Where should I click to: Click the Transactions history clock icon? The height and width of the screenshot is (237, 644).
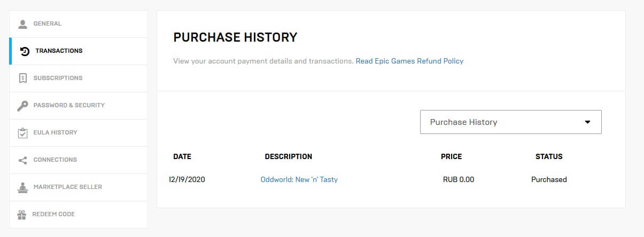(25, 51)
